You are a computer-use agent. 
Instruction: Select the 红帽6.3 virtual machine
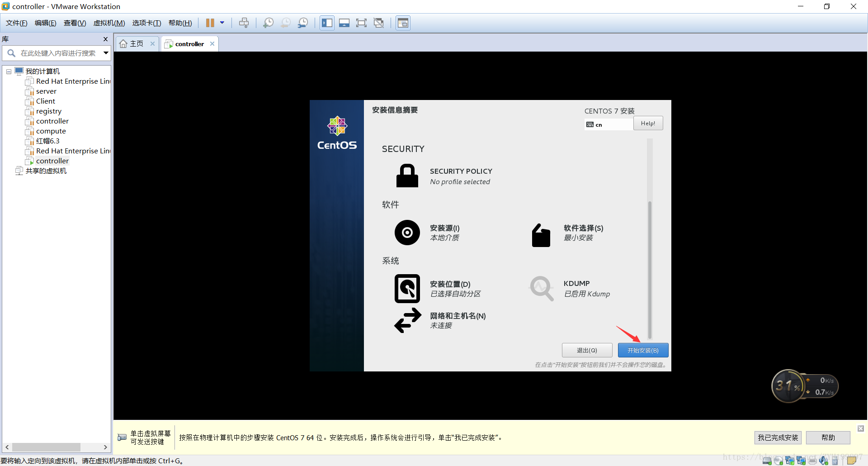pos(47,141)
